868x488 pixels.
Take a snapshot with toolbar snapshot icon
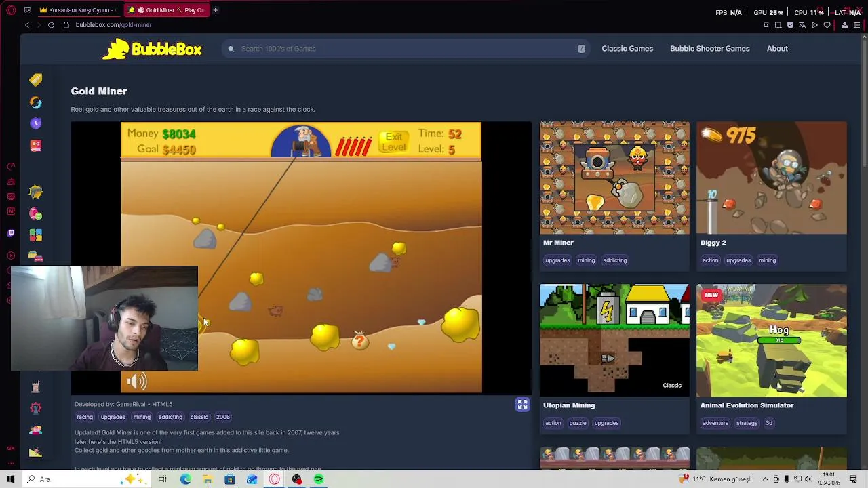point(778,25)
